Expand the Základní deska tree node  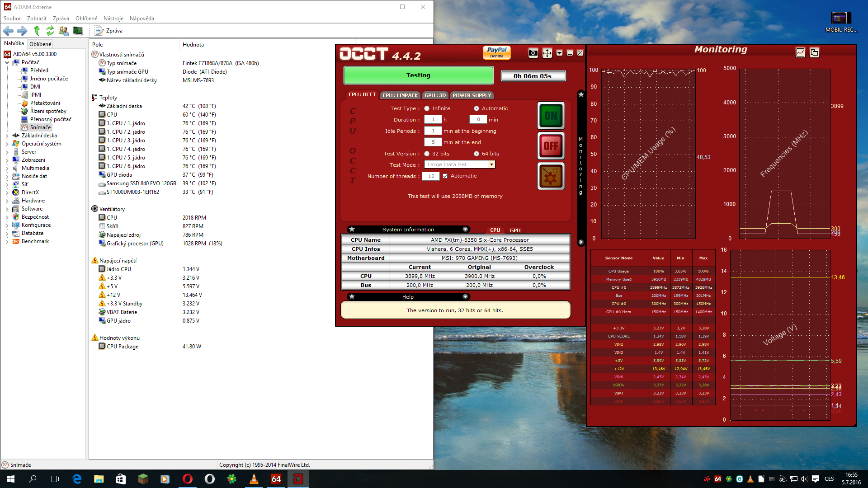click(7, 136)
